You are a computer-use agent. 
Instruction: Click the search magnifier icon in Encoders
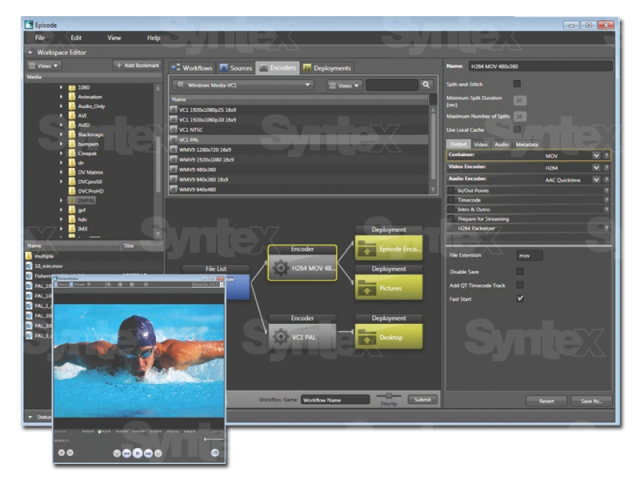tap(425, 86)
